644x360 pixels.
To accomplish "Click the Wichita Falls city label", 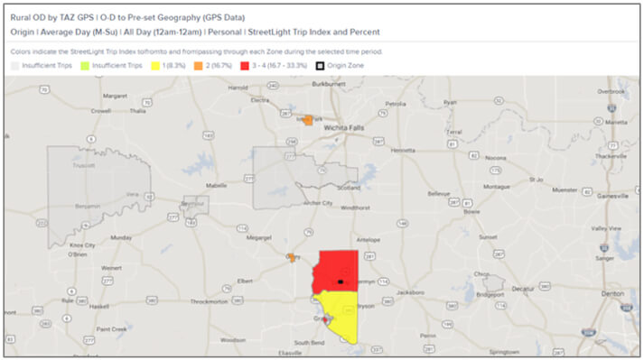I will (344, 128).
